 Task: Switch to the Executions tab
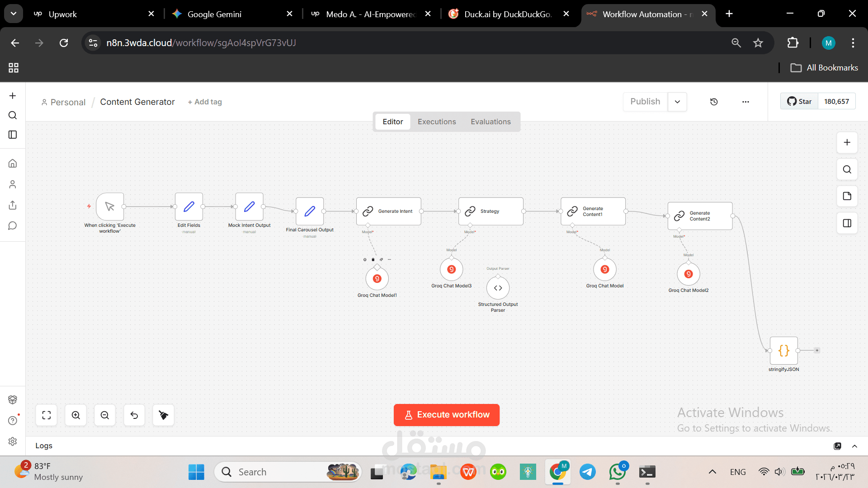click(x=436, y=122)
